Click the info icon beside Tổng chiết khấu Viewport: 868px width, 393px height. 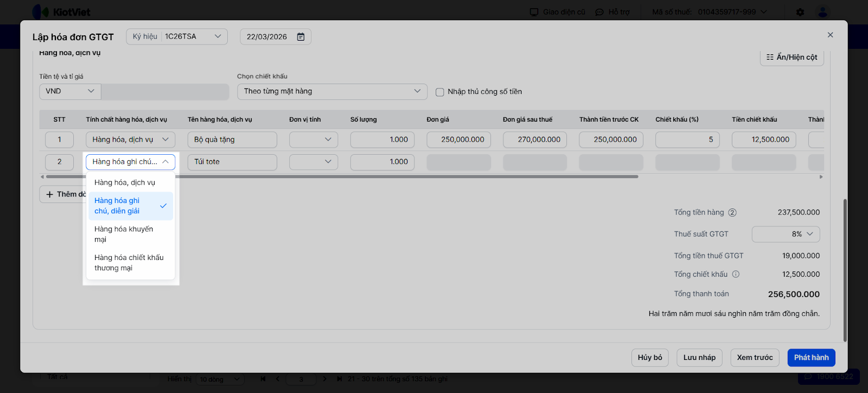tap(736, 274)
